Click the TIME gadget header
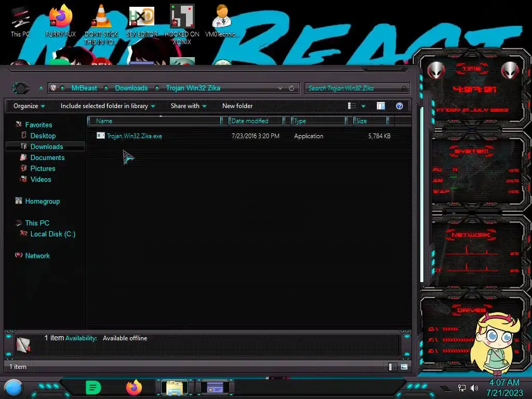 pyautogui.click(x=472, y=69)
